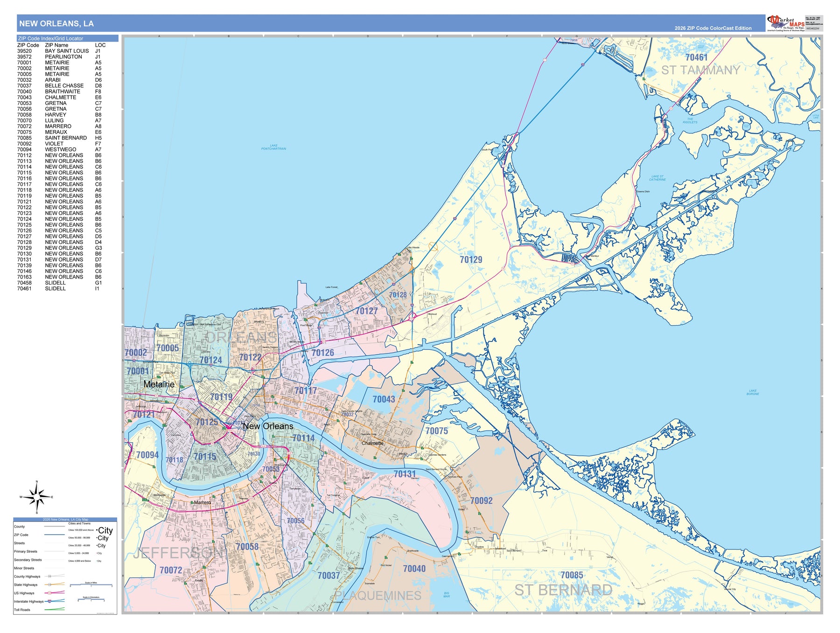Select the State Highways marker icon in legend

point(49,584)
